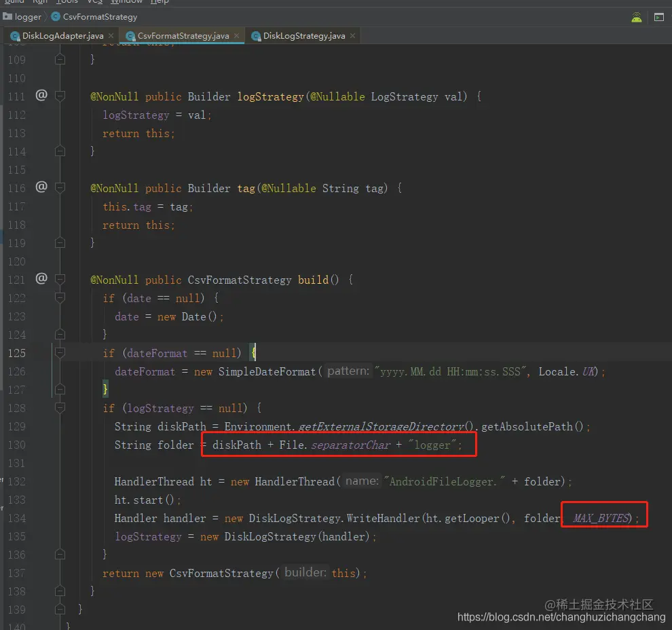672x630 pixels.
Task: Click the highlighted opening brace on line 125
Action: 253,353
